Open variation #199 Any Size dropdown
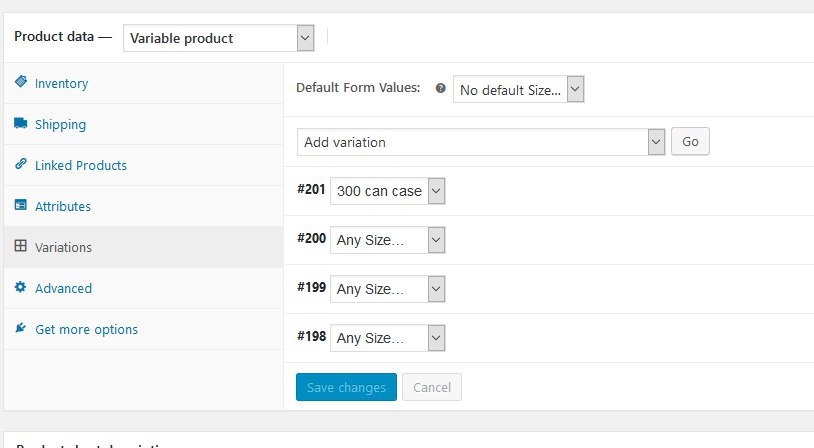This screenshot has width=814, height=448. point(387,289)
